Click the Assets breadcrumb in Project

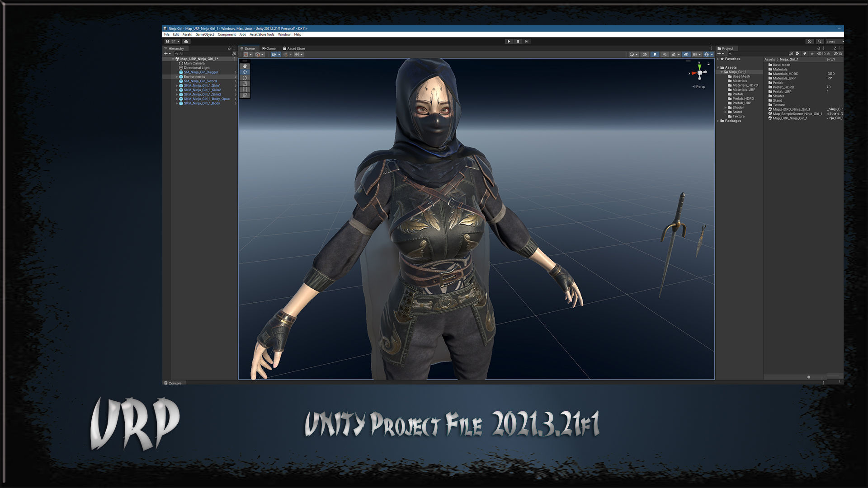(x=769, y=59)
